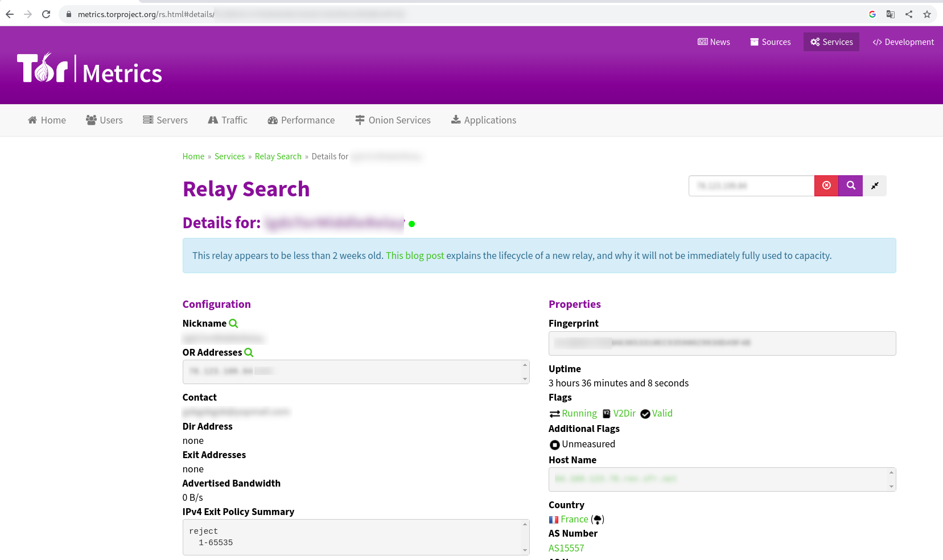Image resolution: width=943 pixels, height=560 pixels.
Task: Click the Unmeasured additional flag icon
Action: tap(554, 444)
